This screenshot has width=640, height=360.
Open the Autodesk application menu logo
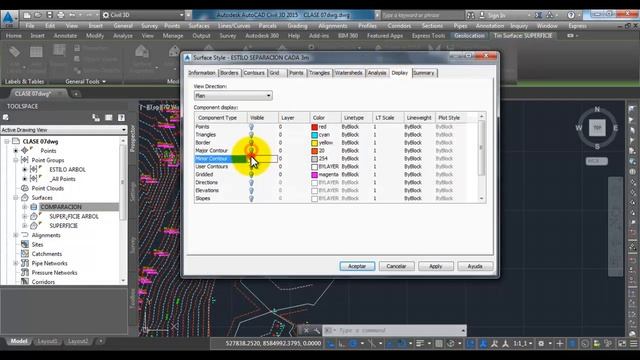pos(9,19)
